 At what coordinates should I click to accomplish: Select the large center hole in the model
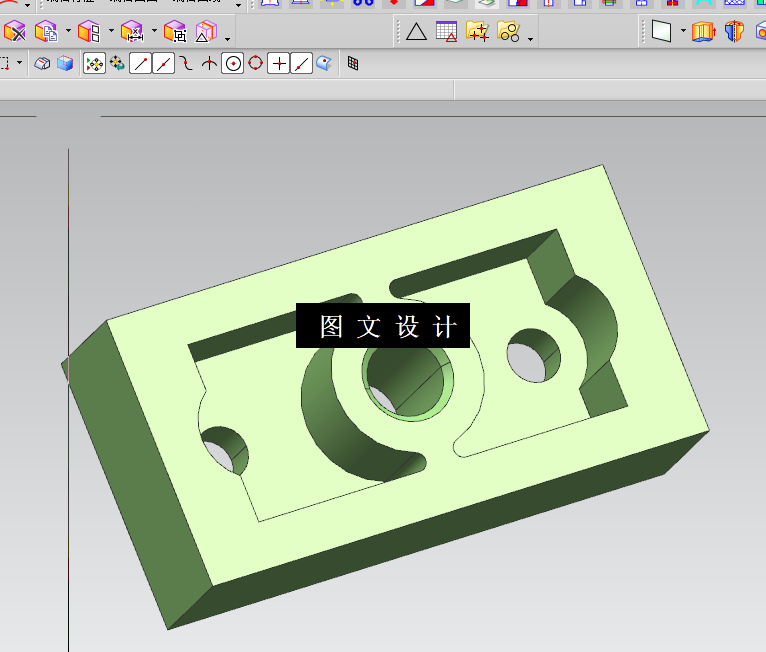point(409,382)
